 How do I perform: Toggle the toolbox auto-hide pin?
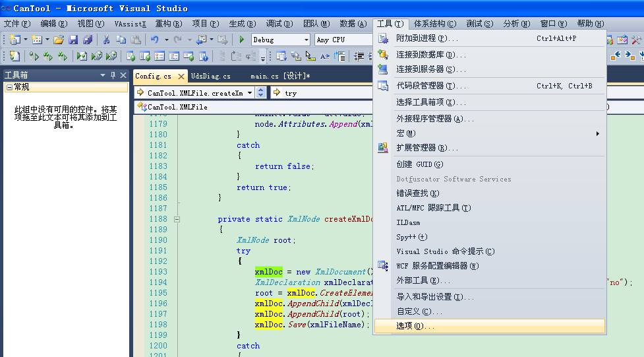pyautogui.click(x=113, y=75)
